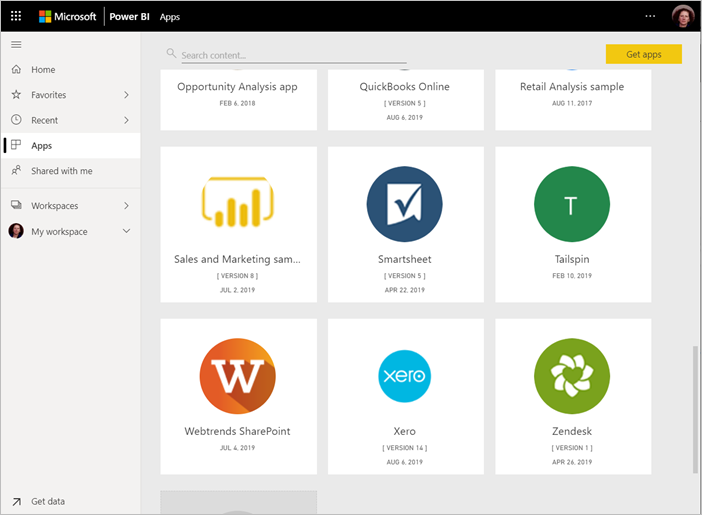Open Shared with me
This screenshot has width=702, height=515.
coord(71,171)
